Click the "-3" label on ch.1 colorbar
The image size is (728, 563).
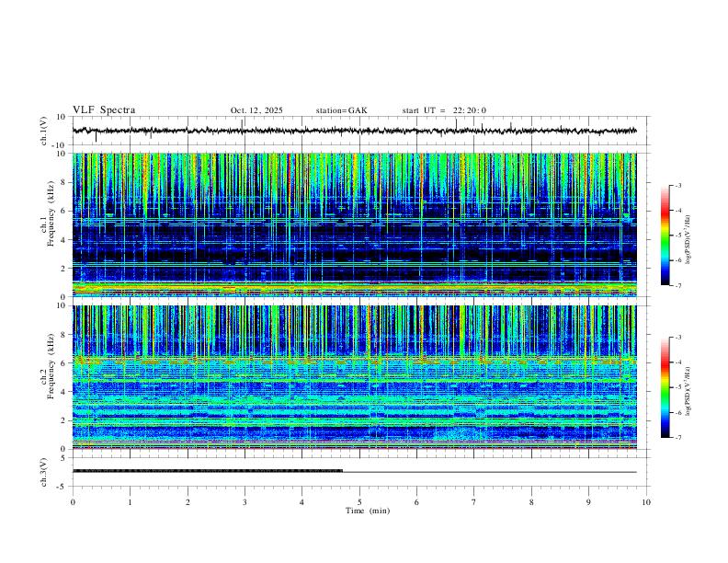pyautogui.click(x=678, y=185)
